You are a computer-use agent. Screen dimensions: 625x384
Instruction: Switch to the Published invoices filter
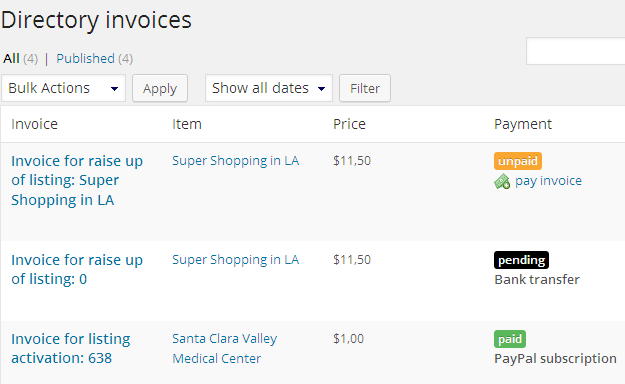85,59
